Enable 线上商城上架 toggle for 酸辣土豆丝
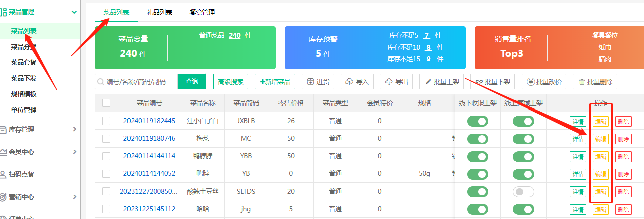 coord(523,192)
